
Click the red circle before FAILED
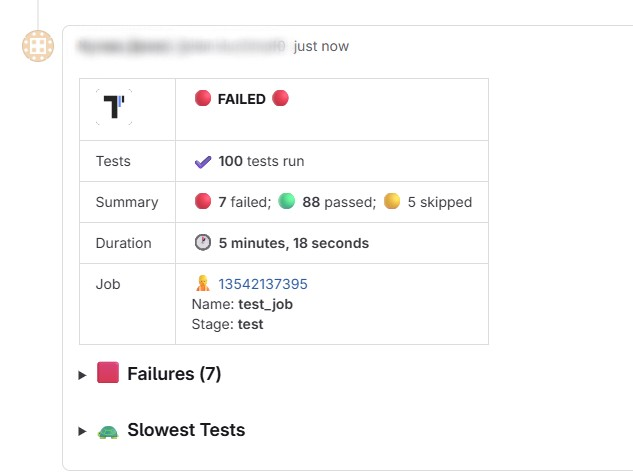click(x=203, y=99)
